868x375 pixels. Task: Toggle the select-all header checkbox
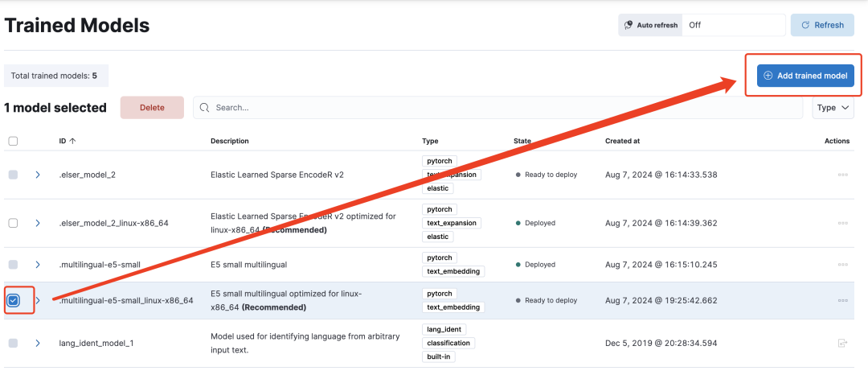tap(14, 142)
